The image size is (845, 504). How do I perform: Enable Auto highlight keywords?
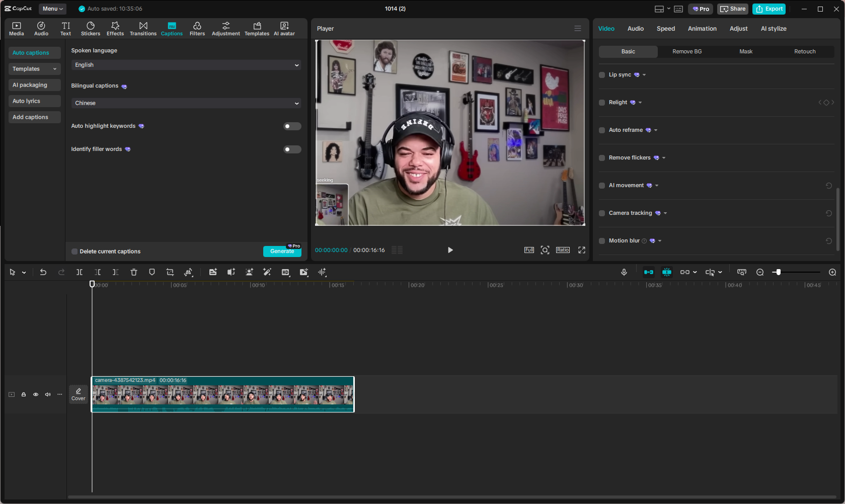pyautogui.click(x=292, y=126)
